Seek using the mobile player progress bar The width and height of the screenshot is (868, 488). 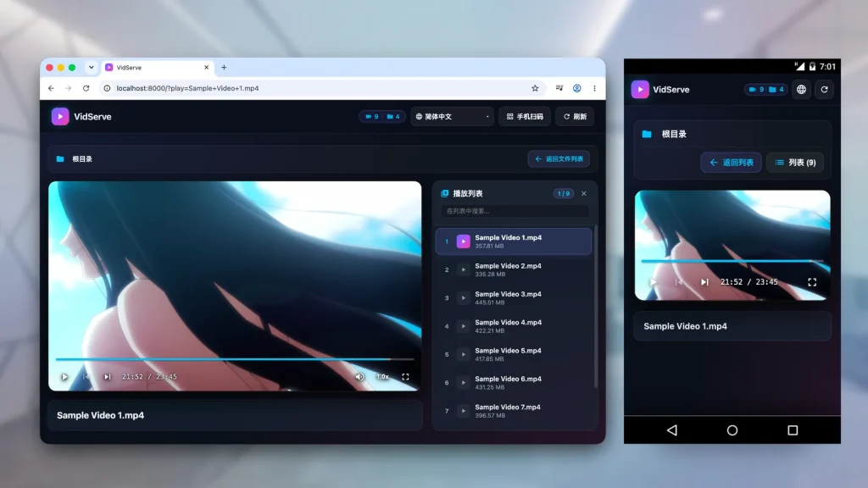732,261
